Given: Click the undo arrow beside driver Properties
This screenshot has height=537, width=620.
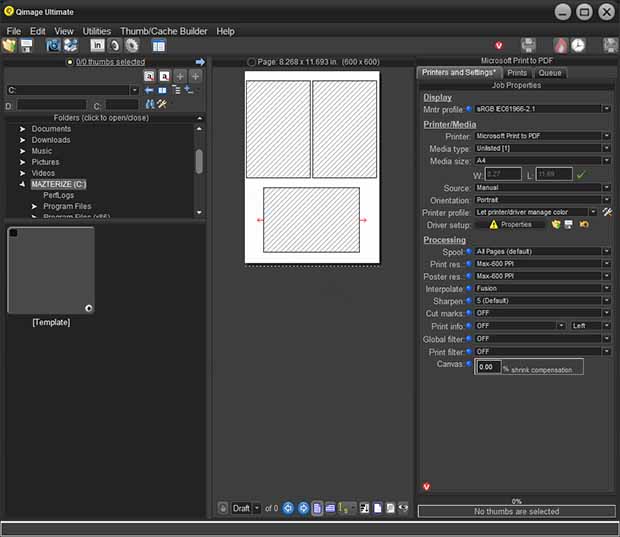Looking at the screenshot, I should click(x=583, y=225).
